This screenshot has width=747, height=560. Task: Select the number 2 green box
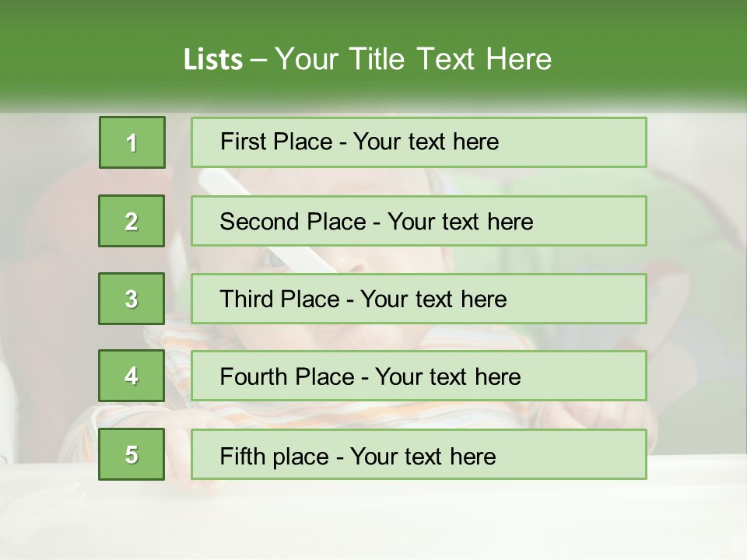click(132, 221)
